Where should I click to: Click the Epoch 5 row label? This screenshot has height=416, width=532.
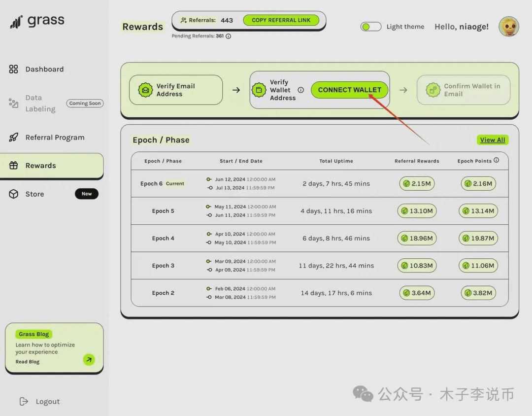163,211
